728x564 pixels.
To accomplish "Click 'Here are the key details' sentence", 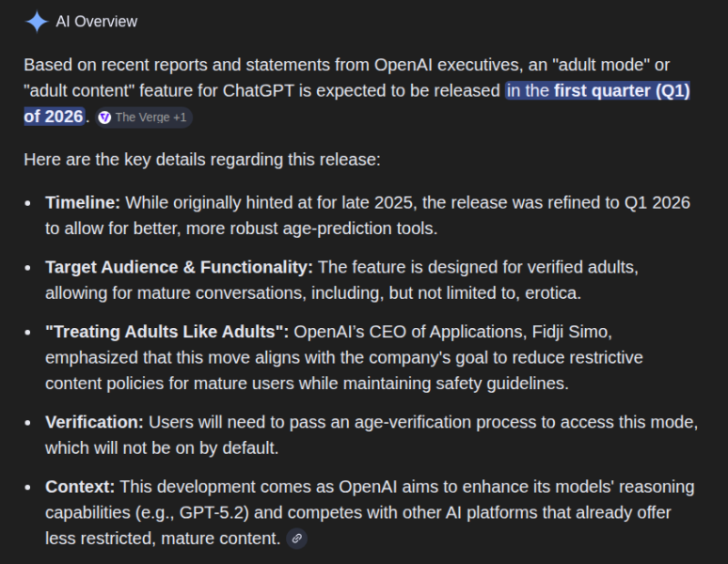I will 201,159.
